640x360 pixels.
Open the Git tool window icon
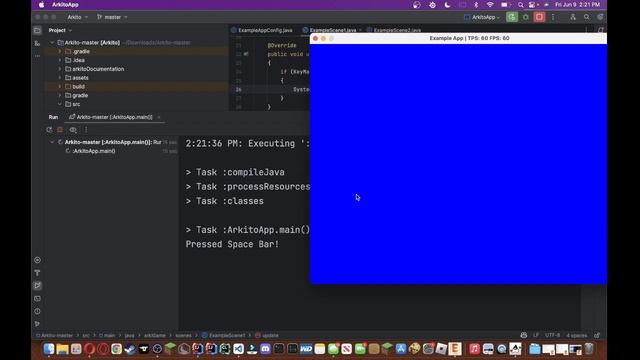pyautogui.click(x=38, y=324)
